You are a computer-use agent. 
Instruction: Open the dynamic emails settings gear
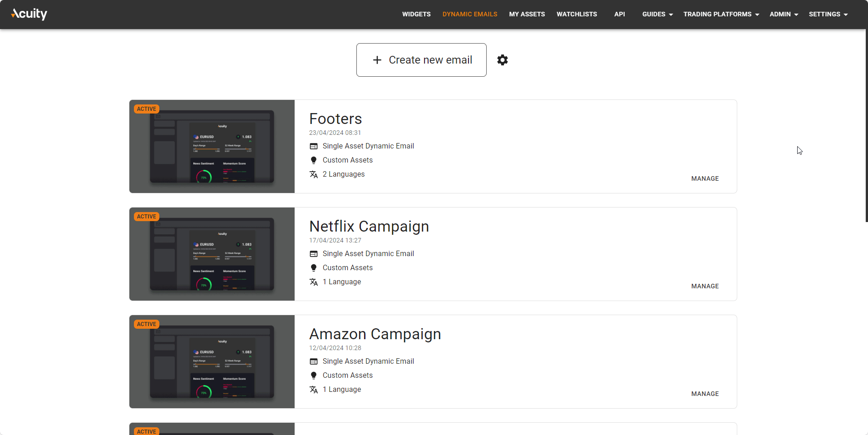[x=503, y=60]
